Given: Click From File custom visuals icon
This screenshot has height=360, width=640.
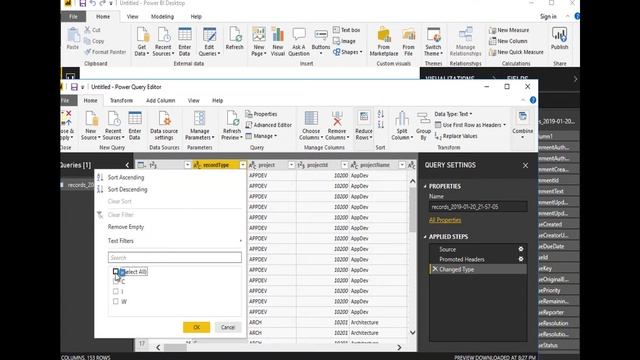Looking at the screenshot, I should (x=408, y=41).
